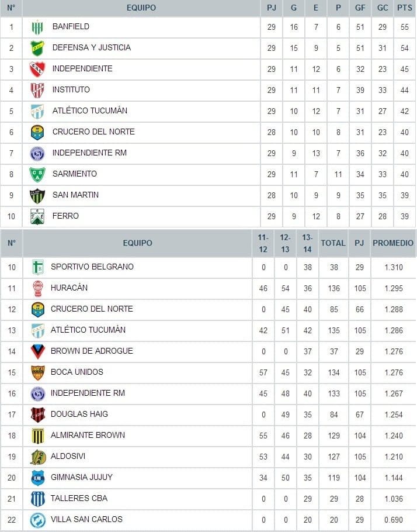
Task: Click the Almirante Brown striped badge
Action: tap(37, 436)
